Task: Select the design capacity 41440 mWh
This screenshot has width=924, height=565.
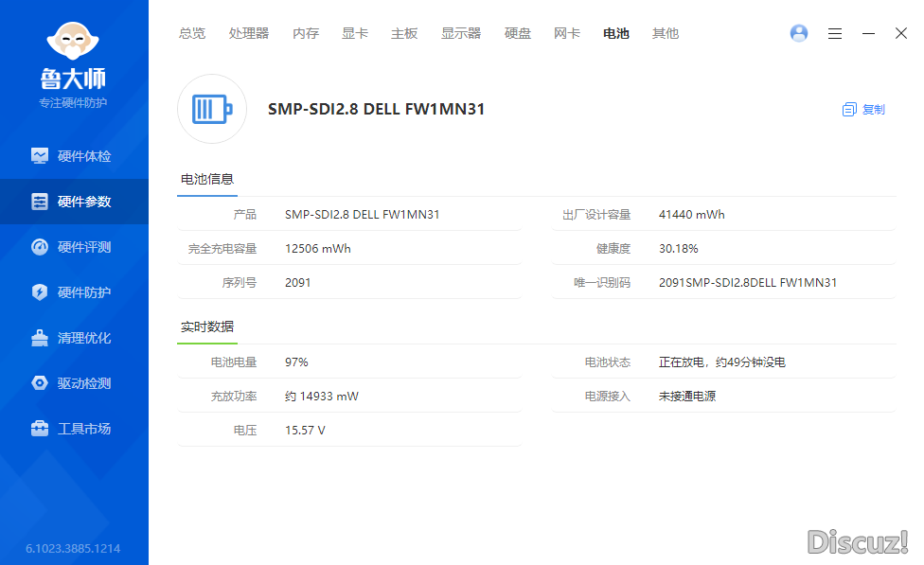Action: click(692, 215)
